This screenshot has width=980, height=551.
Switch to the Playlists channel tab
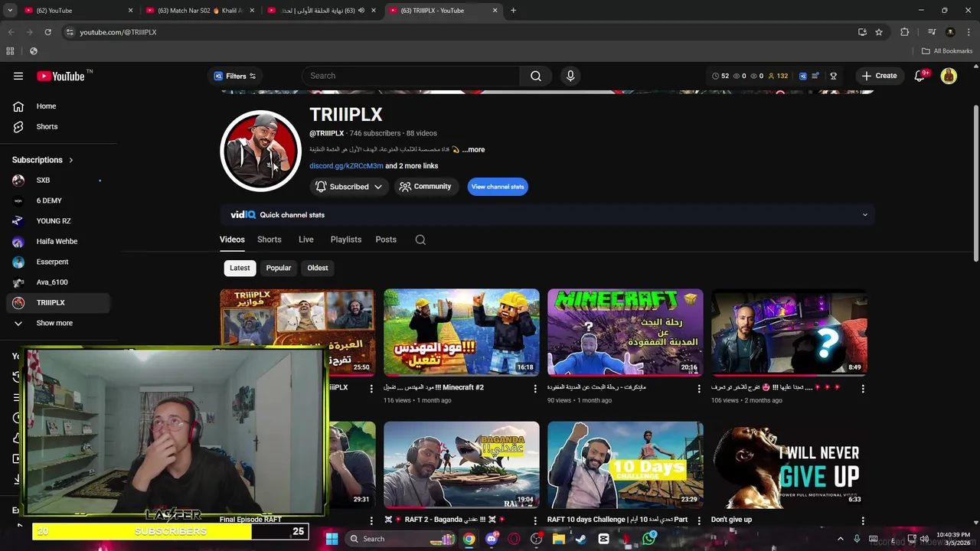[x=346, y=240]
